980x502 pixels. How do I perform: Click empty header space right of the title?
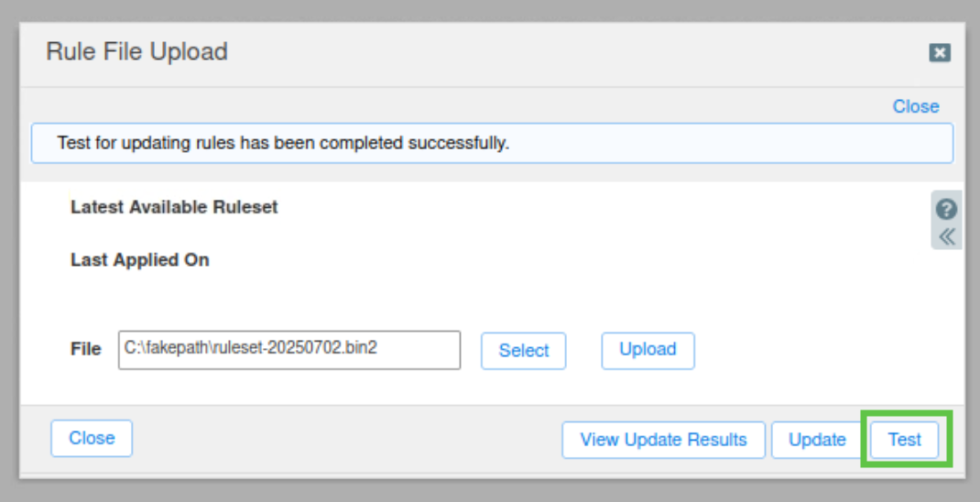click(x=568, y=52)
